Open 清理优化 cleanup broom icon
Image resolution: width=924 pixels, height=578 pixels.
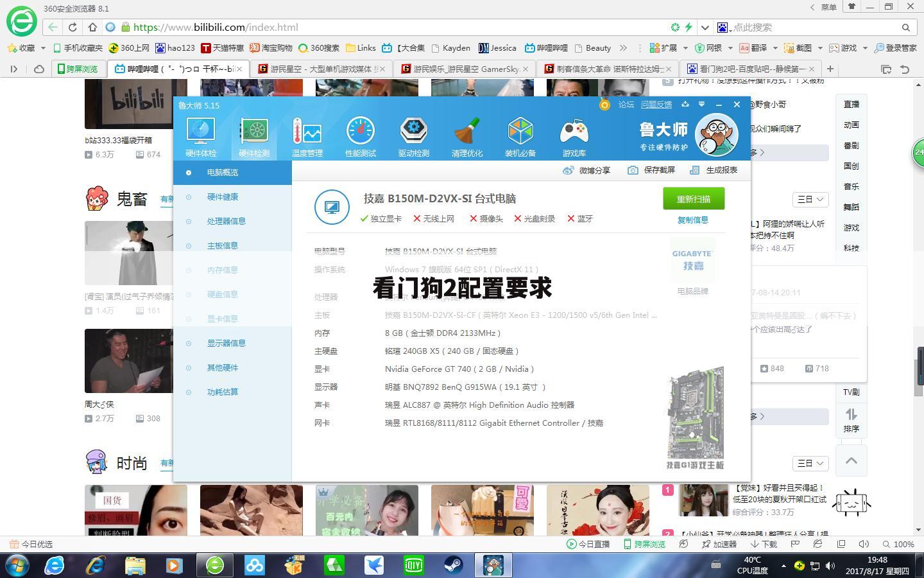pos(467,137)
